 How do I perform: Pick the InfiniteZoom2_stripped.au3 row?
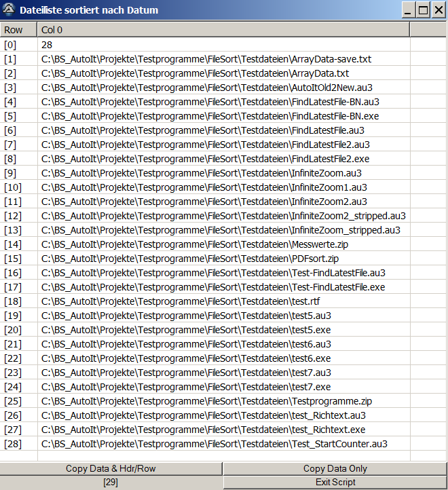pos(223,216)
